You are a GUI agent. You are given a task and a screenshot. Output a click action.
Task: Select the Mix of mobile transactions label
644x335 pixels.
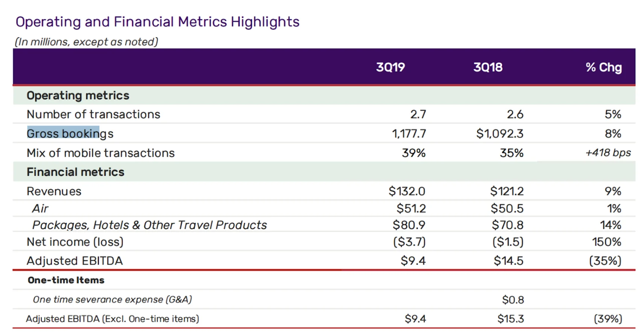[100, 153]
